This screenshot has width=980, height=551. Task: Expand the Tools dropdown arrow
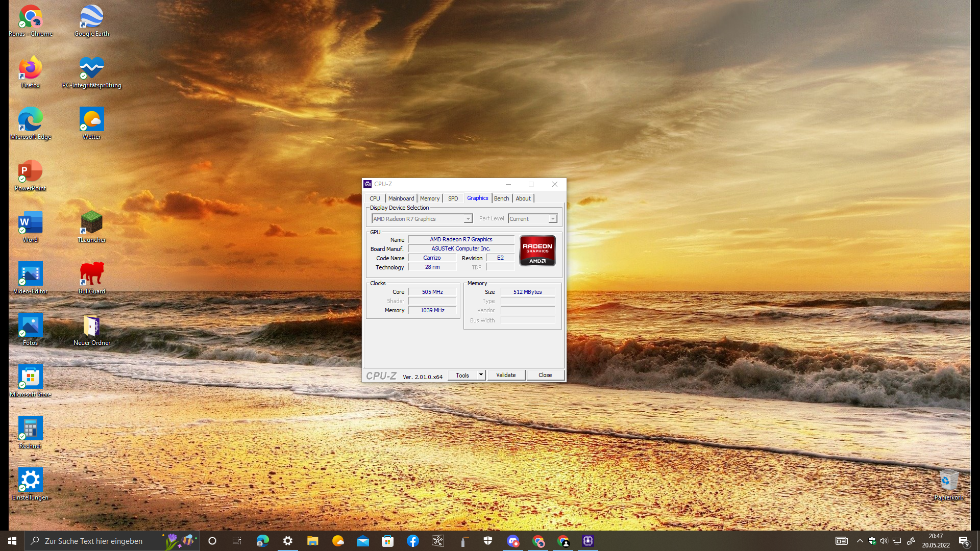coord(480,375)
